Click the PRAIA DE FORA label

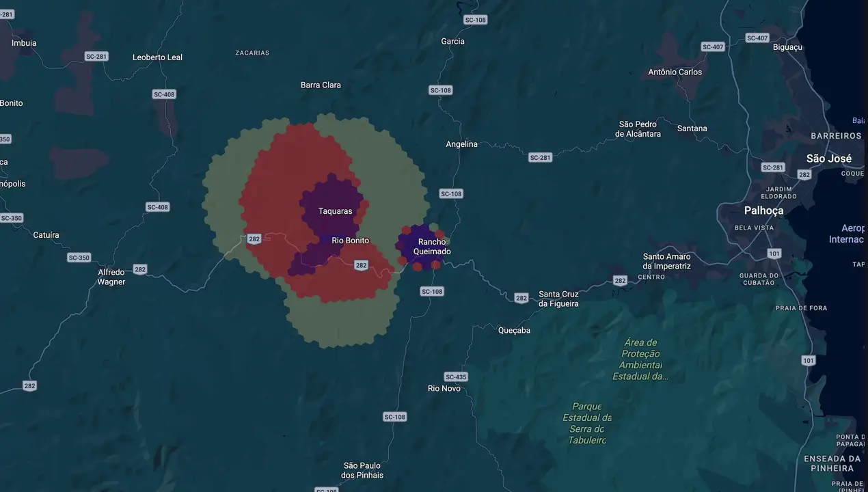(801, 308)
